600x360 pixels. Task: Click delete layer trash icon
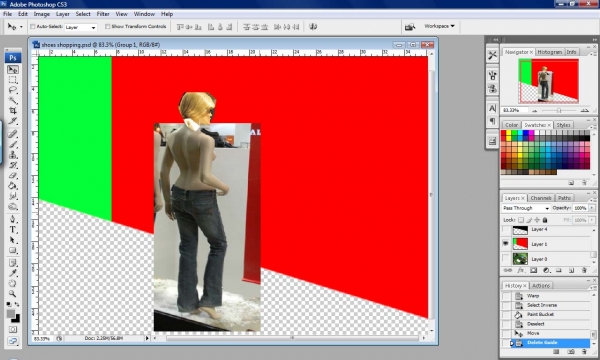tap(584, 270)
